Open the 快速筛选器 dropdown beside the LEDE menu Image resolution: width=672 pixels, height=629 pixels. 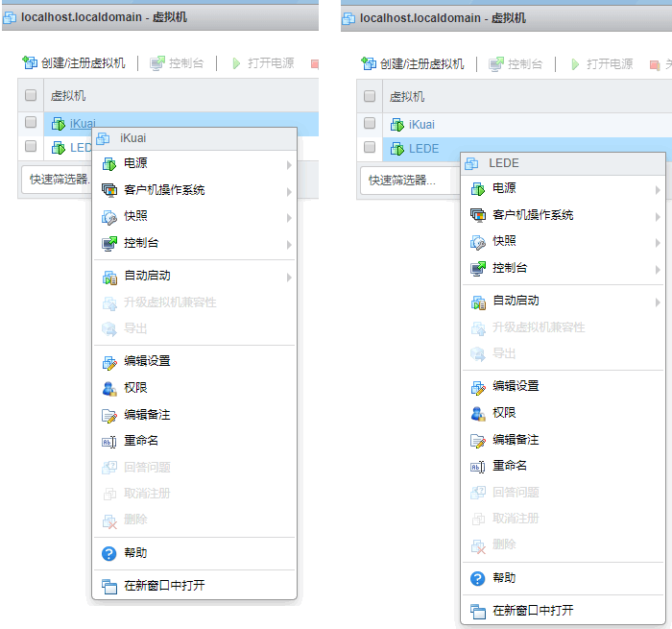pos(403,180)
